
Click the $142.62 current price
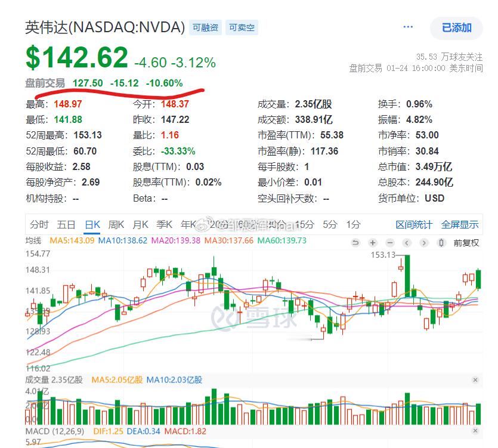pyautogui.click(x=76, y=57)
